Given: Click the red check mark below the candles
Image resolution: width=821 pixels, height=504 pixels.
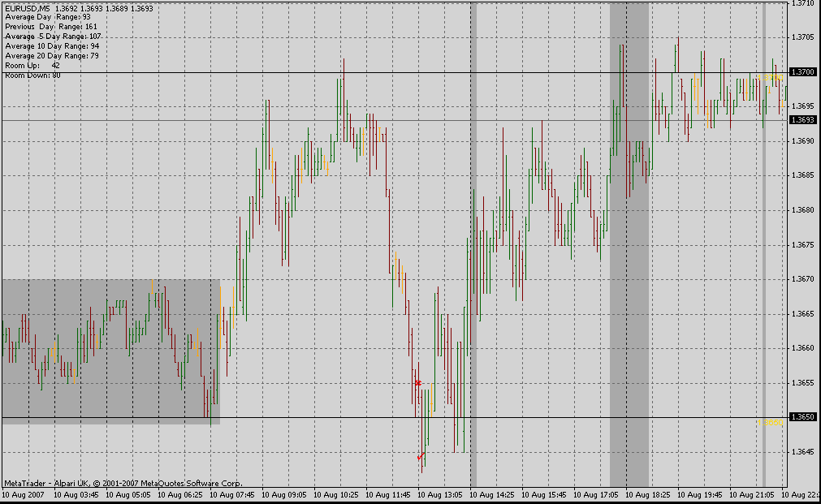Looking at the screenshot, I should click(x=421, y=457).
